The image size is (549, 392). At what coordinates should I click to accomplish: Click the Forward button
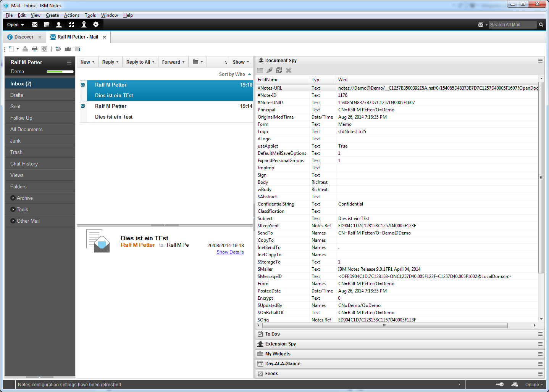(x=173, y=62)
